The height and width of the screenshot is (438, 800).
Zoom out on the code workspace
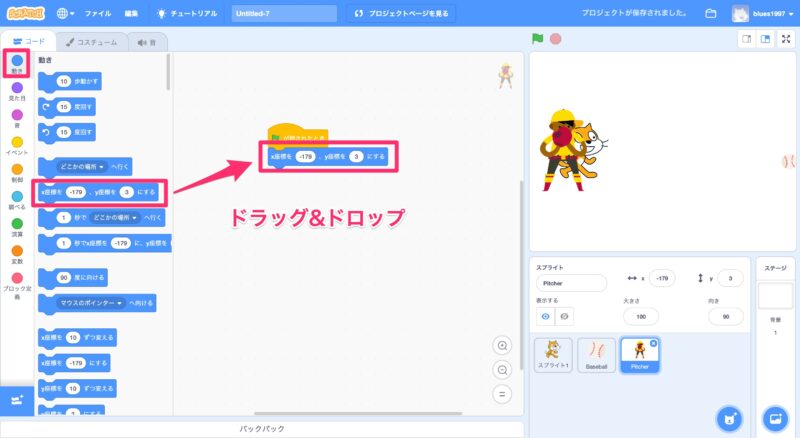pos(503,369)
